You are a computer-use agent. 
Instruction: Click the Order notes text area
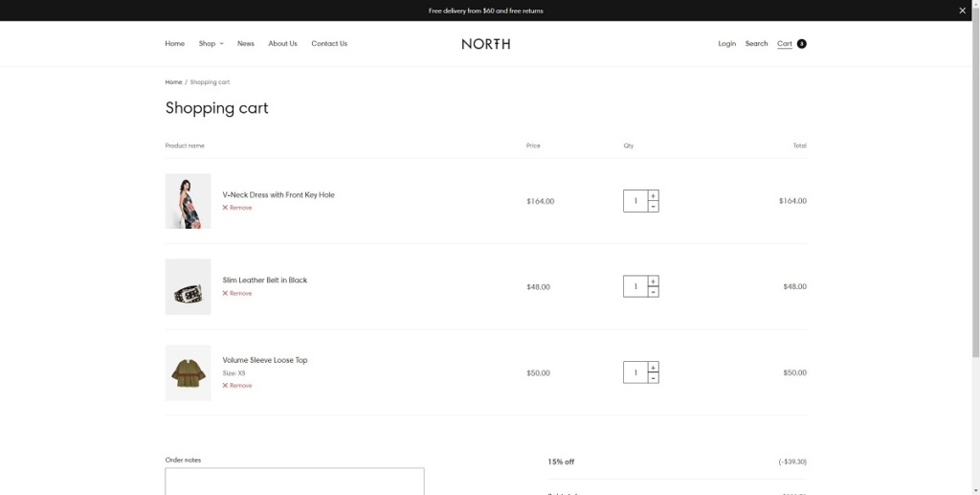295,481
